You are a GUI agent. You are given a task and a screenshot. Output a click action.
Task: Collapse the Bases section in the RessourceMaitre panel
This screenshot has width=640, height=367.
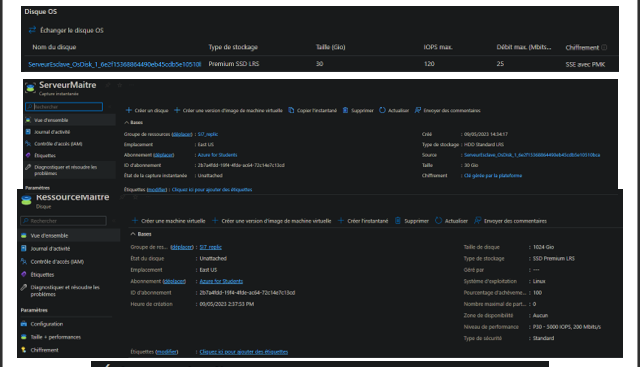(141, 234)
